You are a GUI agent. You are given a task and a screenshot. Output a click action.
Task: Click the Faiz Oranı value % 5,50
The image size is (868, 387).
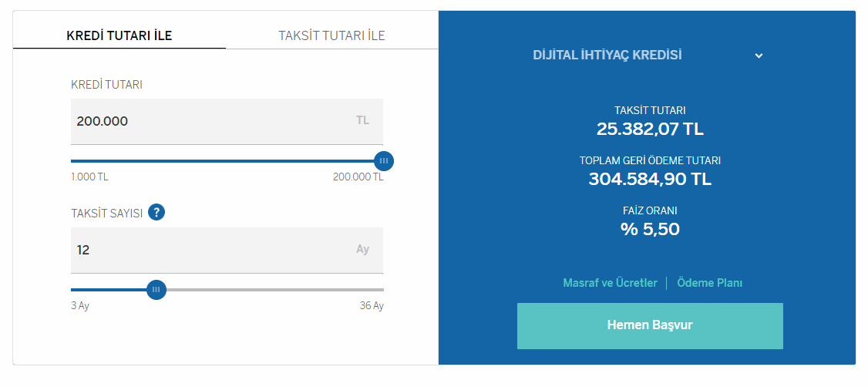click(x=650, y=229)
